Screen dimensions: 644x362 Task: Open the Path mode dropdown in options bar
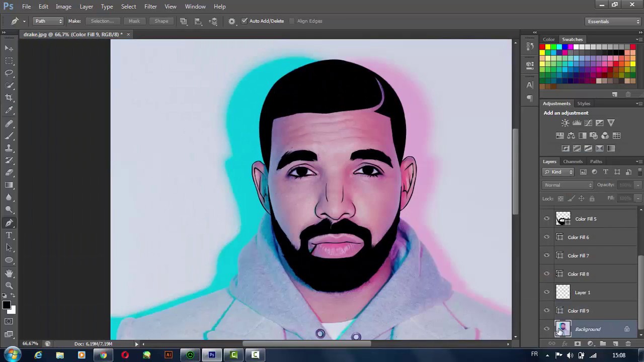pos(48,21)
